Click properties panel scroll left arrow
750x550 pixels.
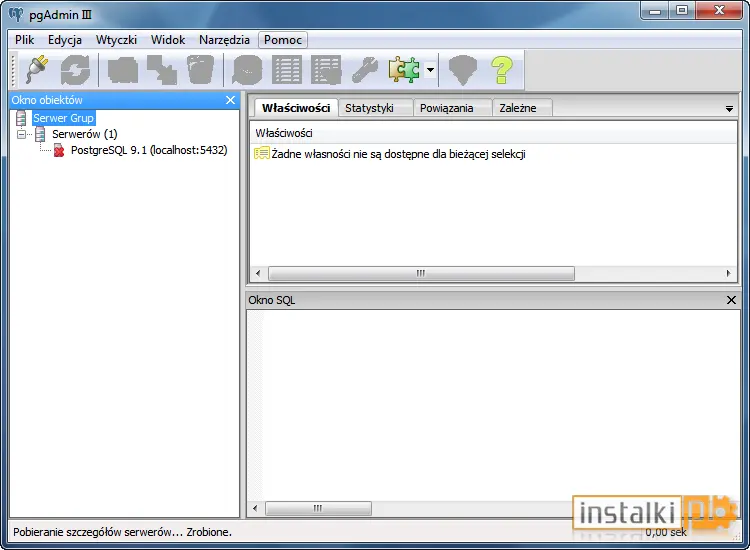point(258,273)
